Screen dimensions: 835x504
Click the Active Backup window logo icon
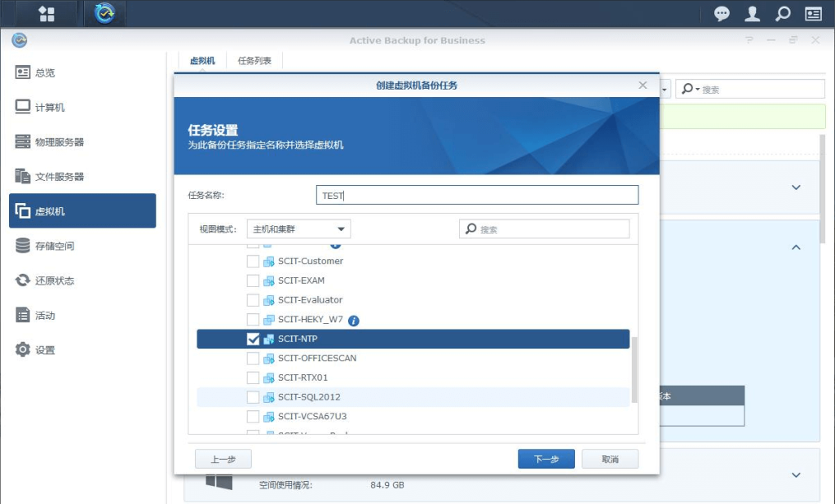click(x=20, y=40)
